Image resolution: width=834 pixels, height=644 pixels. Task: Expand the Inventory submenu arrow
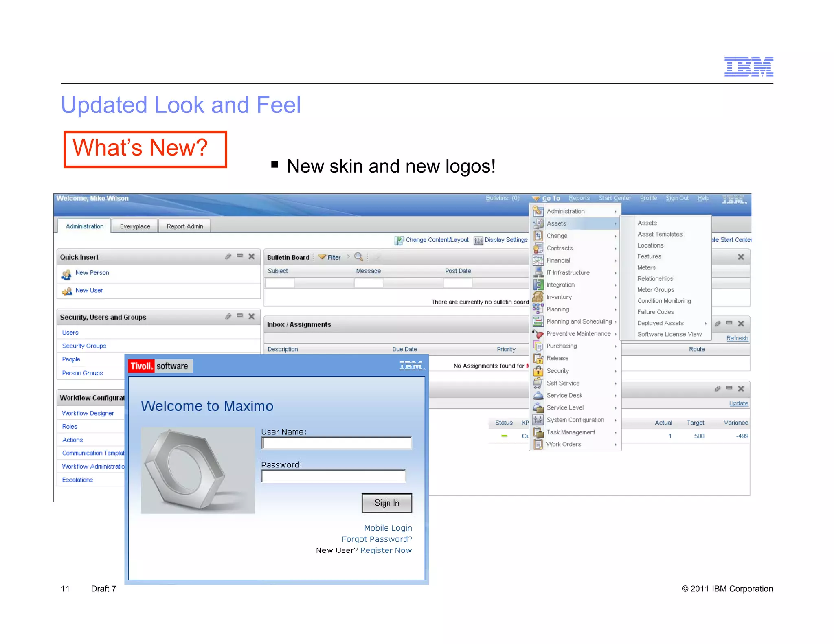click(x=615, y=298)
